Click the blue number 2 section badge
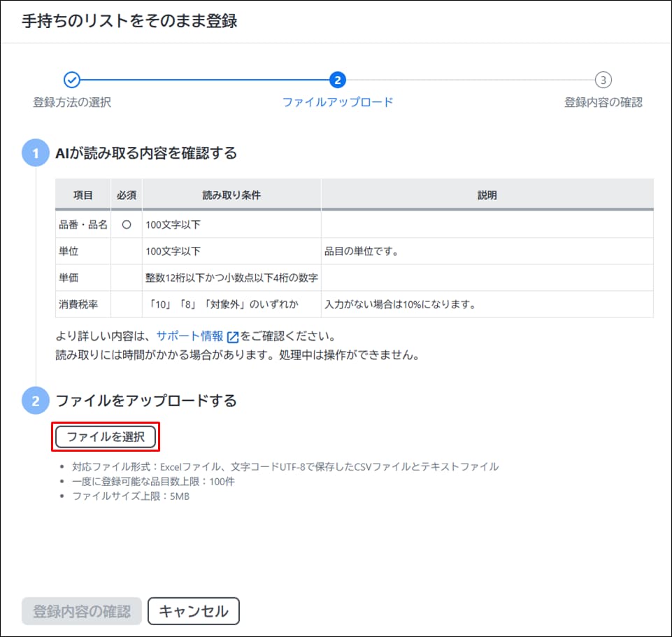 click(36, 401)
